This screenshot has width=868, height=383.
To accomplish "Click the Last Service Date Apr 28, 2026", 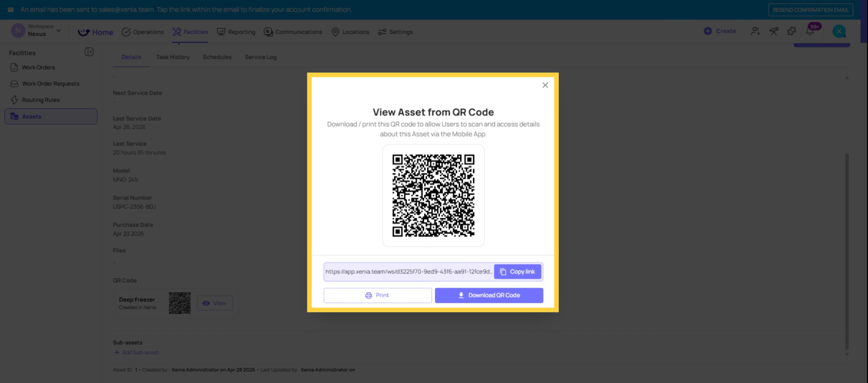I will tap(129, 127).
